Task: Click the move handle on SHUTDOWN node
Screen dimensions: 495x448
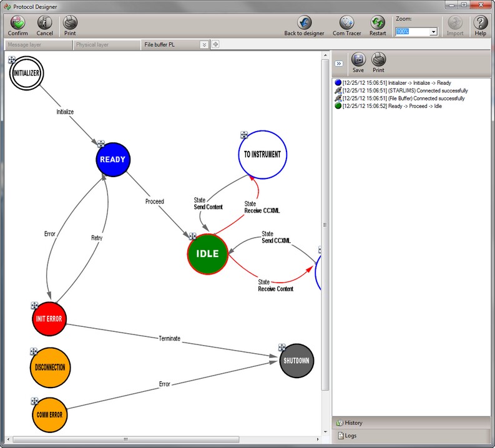Action: (x=282, y=347)
